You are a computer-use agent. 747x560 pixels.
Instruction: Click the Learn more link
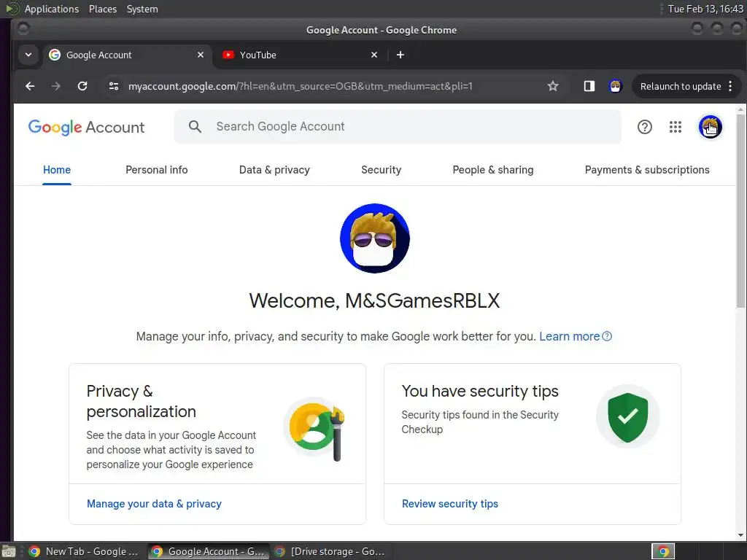point(569,336)
